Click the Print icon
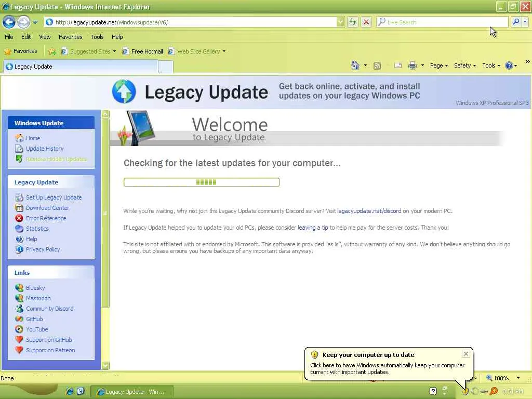This screenshot has height=399, width=532. 412,65
